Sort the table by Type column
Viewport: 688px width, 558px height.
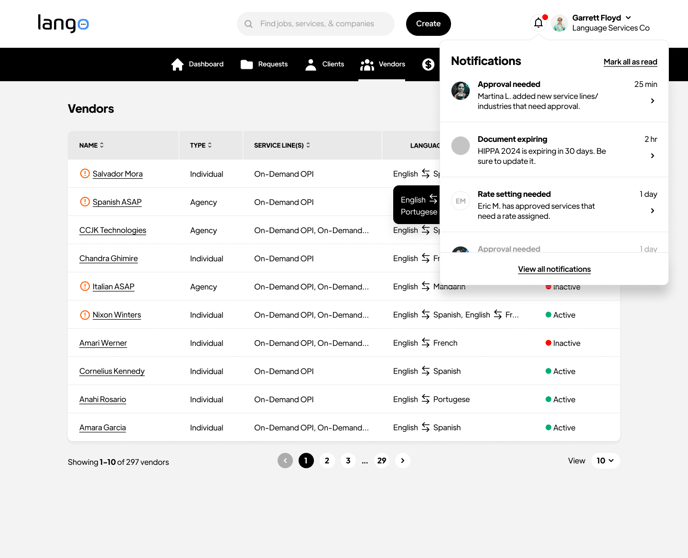pyautogui.click(x=200, y=146)
